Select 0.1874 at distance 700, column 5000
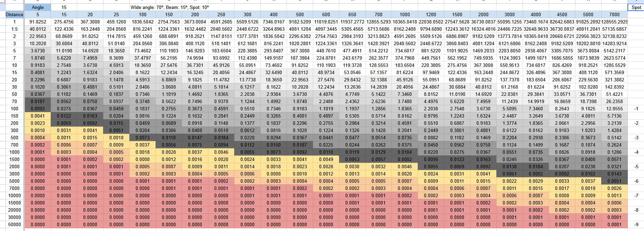 [x=588, y=145]
